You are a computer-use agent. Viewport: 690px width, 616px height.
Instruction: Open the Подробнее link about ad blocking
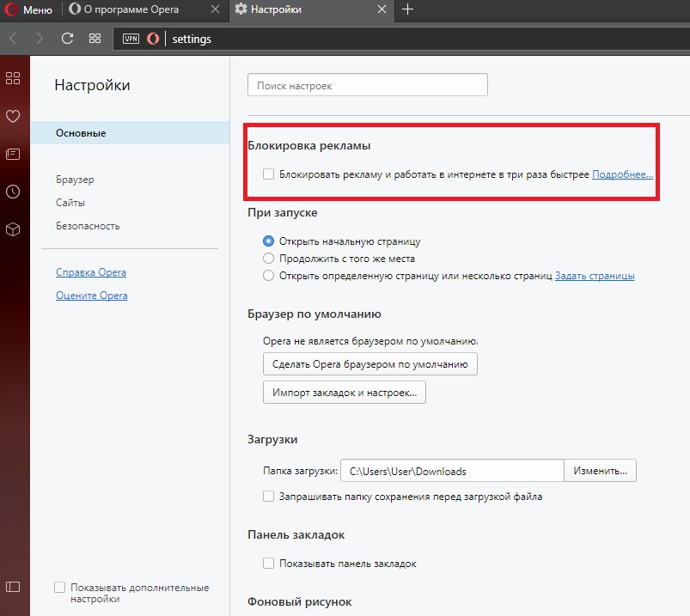coord(622,174)
